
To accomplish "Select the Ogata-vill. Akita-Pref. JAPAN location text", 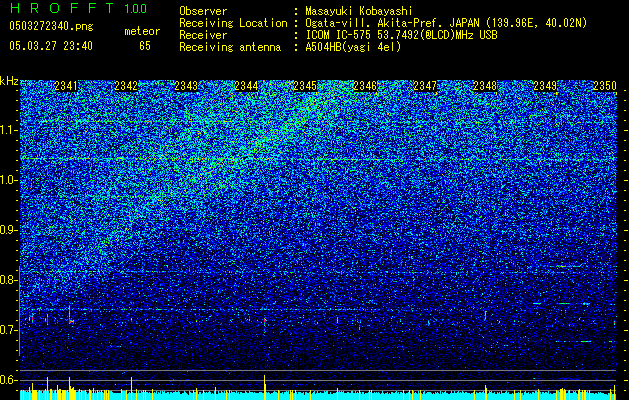I will (x=446, y=23).
